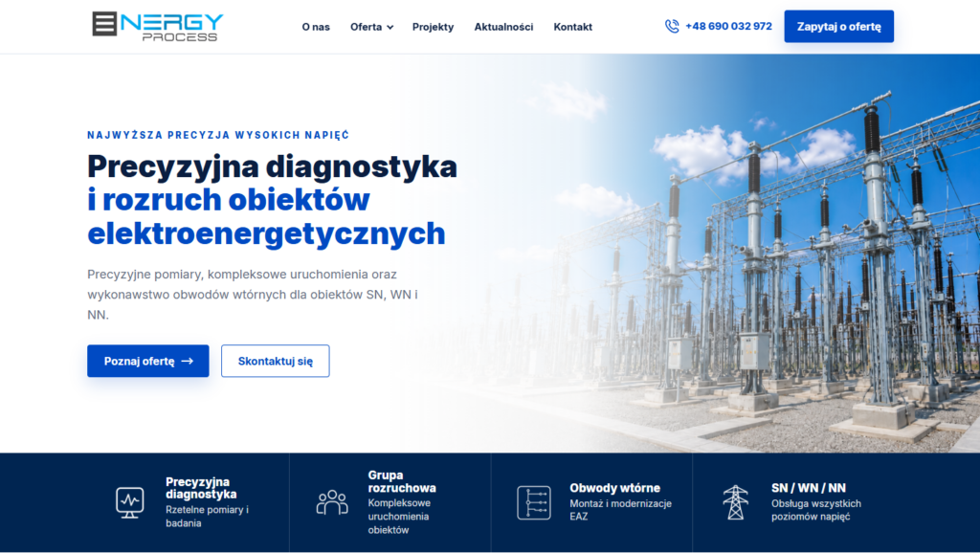Screen dimensions: 980x553
Task: Open the Kontakt menu link
Action: [572, 27]
